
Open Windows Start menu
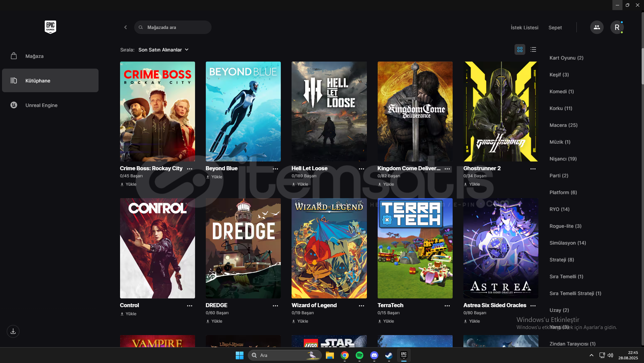(239, 355)
